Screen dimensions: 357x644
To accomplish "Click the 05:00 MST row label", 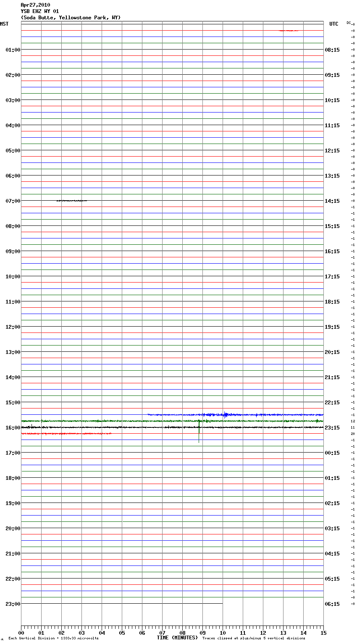I will tap(13, 151).
